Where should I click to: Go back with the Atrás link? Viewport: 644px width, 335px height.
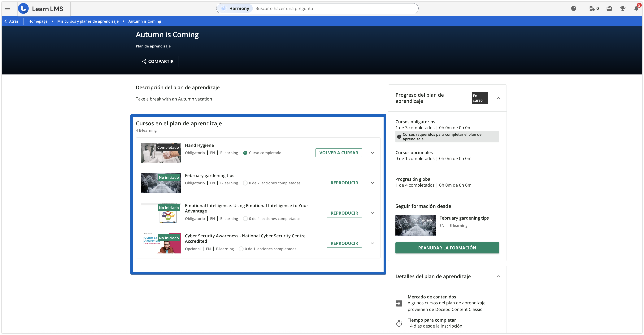point(11,21)
